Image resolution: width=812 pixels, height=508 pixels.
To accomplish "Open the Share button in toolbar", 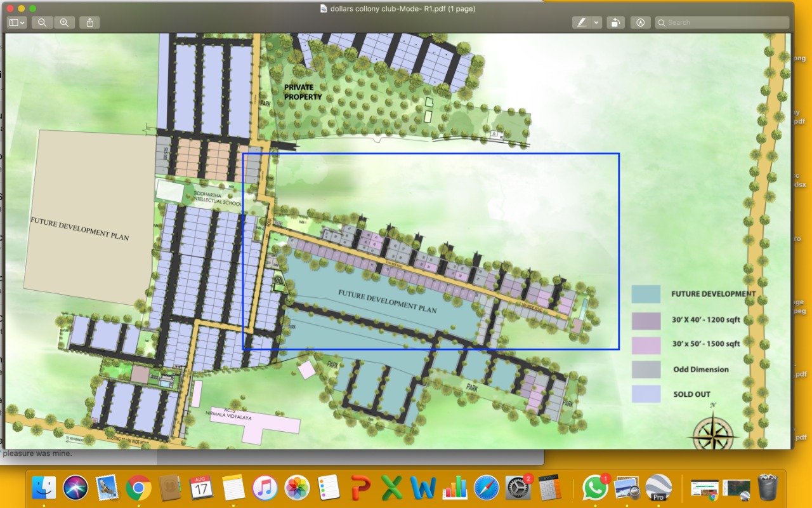I will (89, 22).
